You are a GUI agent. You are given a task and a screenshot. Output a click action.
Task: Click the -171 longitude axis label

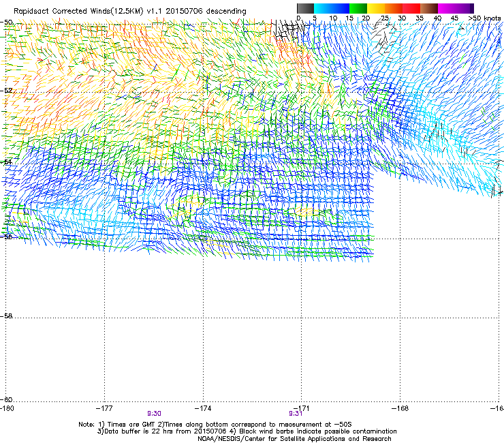pos(302,408)
